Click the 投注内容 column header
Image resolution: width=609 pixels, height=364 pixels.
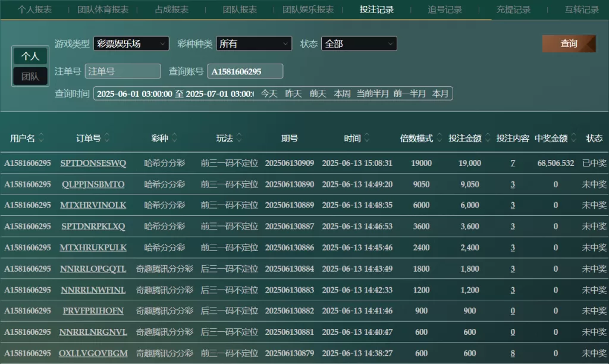[x=513, y=139]
